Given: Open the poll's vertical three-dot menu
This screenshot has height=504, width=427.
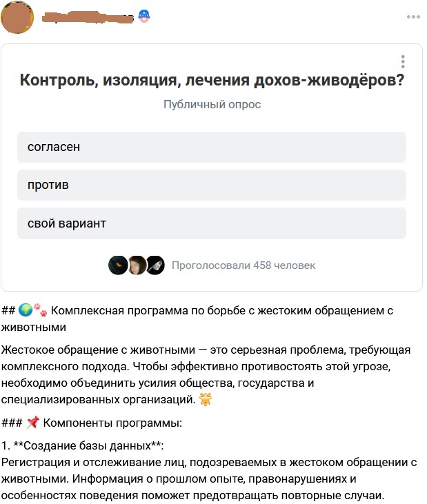Looking at the screenshot, I should [403, 61].
